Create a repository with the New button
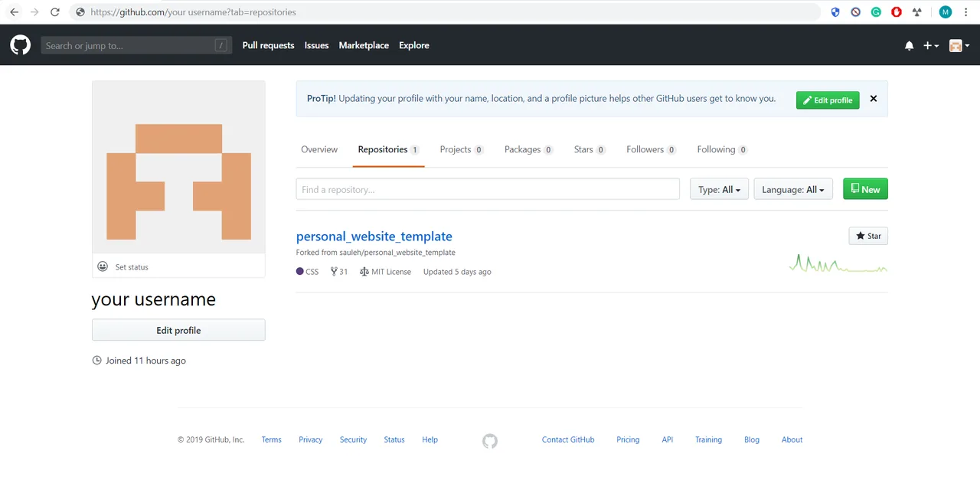980x503 pixels. (x=865, y=189)
